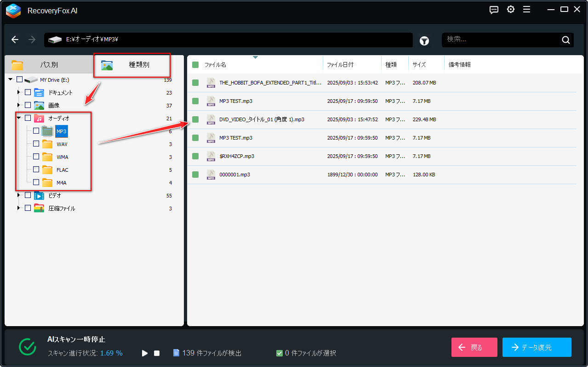Screen dimensions: 588x367
Task: Check the MY Drive (E:) checkbox
Action: tap(19, 79)
